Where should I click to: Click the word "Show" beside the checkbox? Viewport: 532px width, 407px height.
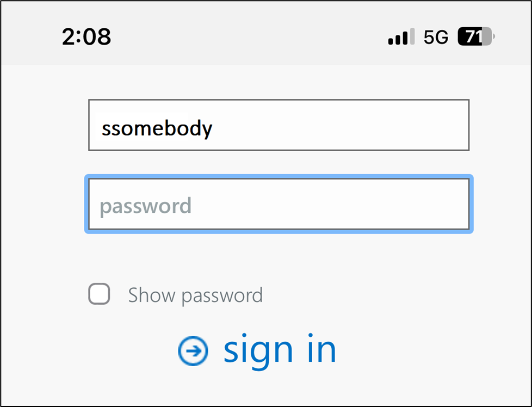(x=152, y=295)
